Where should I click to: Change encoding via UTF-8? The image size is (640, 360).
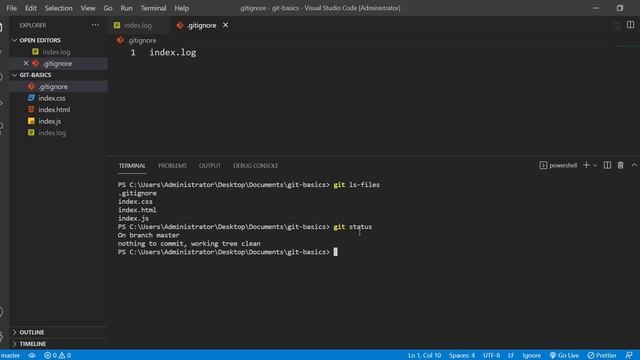tap(491, 356)
